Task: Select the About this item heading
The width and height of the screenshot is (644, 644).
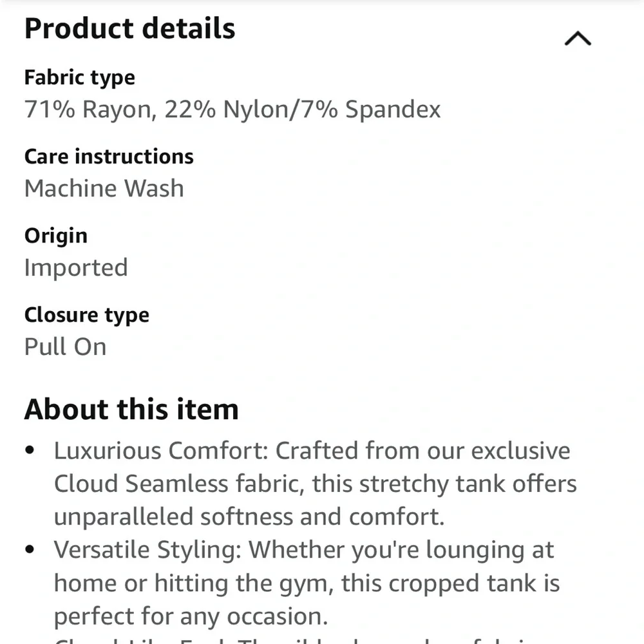Action: coord(131,409)
